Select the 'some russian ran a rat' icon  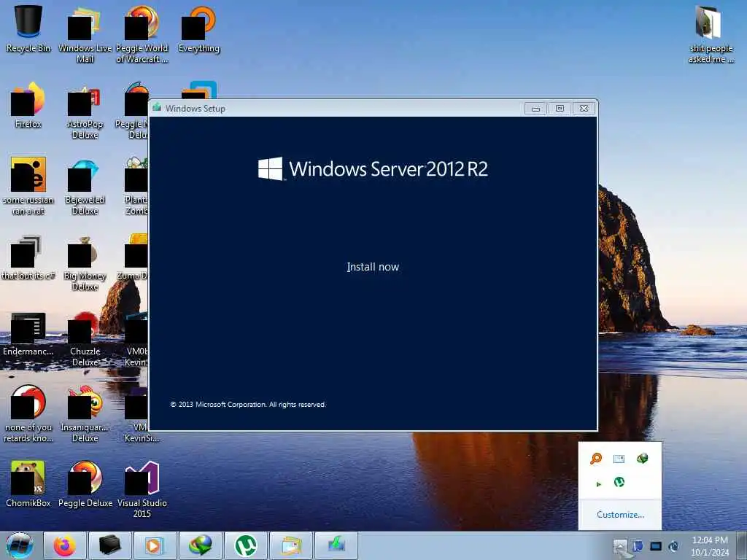click(28, 186)
